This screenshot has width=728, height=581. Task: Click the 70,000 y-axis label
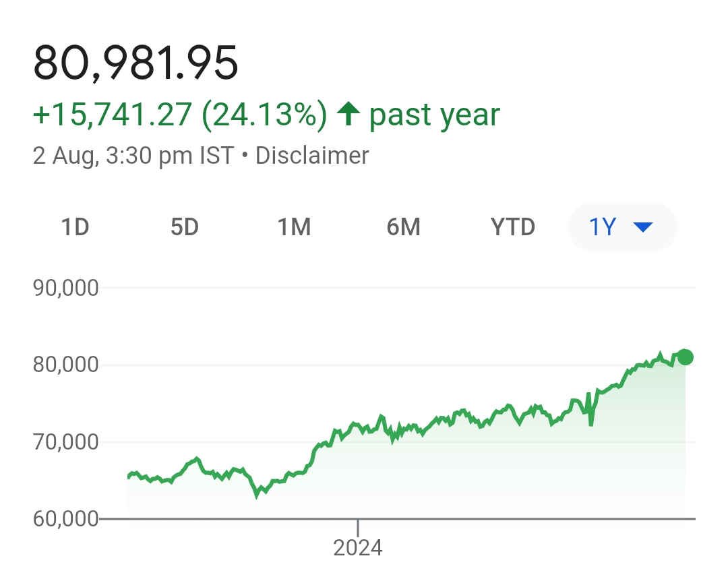[x=66, y=442]
